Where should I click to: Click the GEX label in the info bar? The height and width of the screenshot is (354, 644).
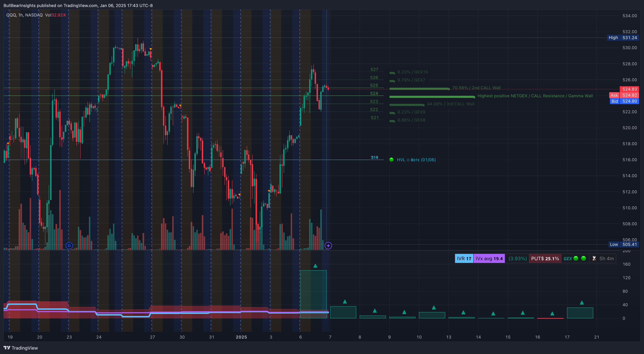pos(568,259)
